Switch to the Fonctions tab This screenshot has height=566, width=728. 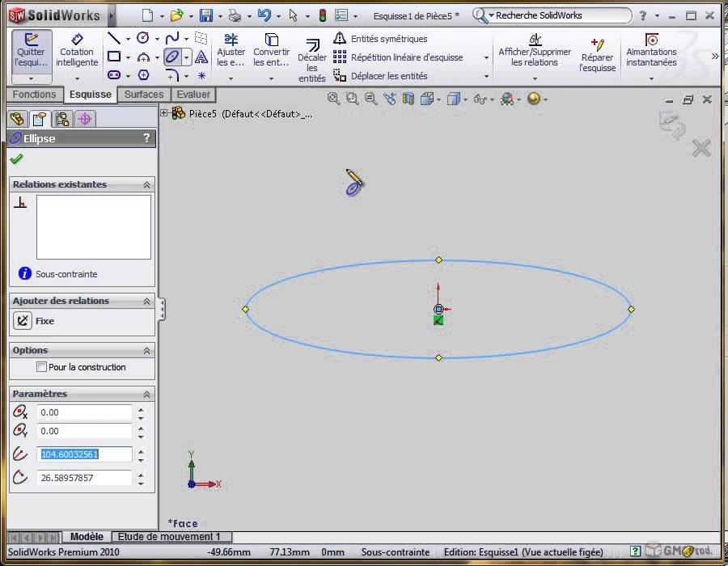click(34, 95)
